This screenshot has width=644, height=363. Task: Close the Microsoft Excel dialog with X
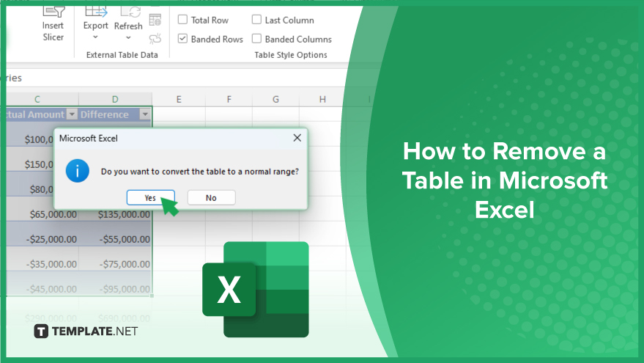(297, 138)
